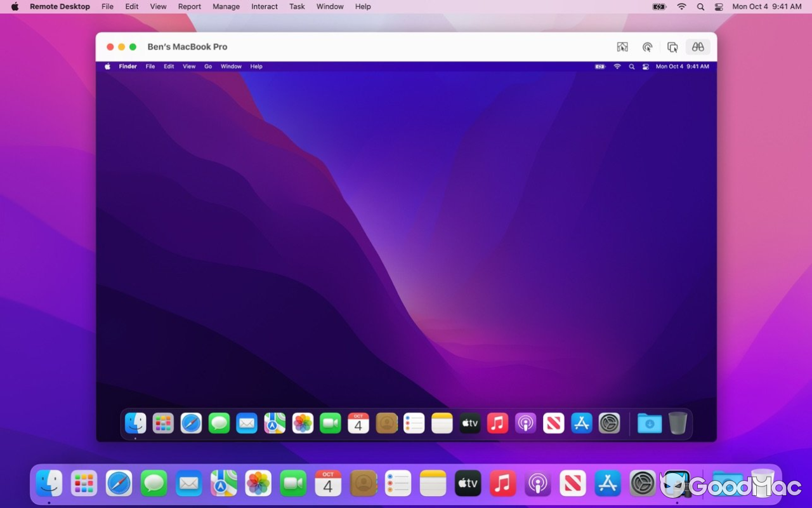Open the battery status menu in local menu bar
Screen dimensions: 812x508
pyautogui.click(x=658, y=6)
